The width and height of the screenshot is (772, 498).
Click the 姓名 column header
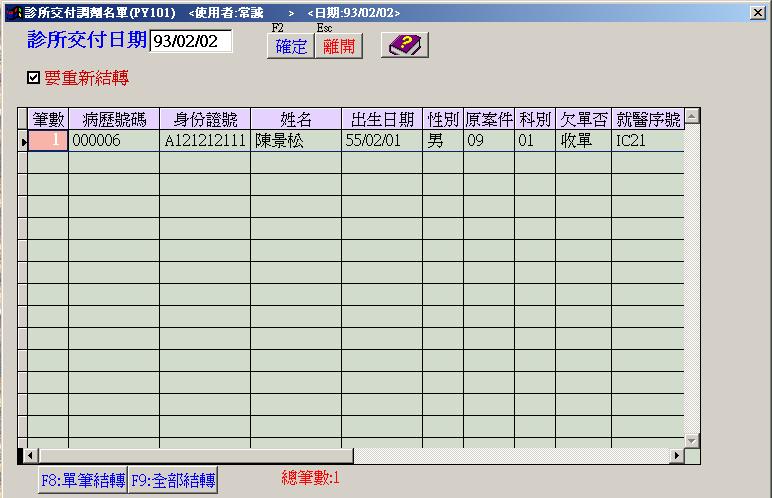click(295, 120)
